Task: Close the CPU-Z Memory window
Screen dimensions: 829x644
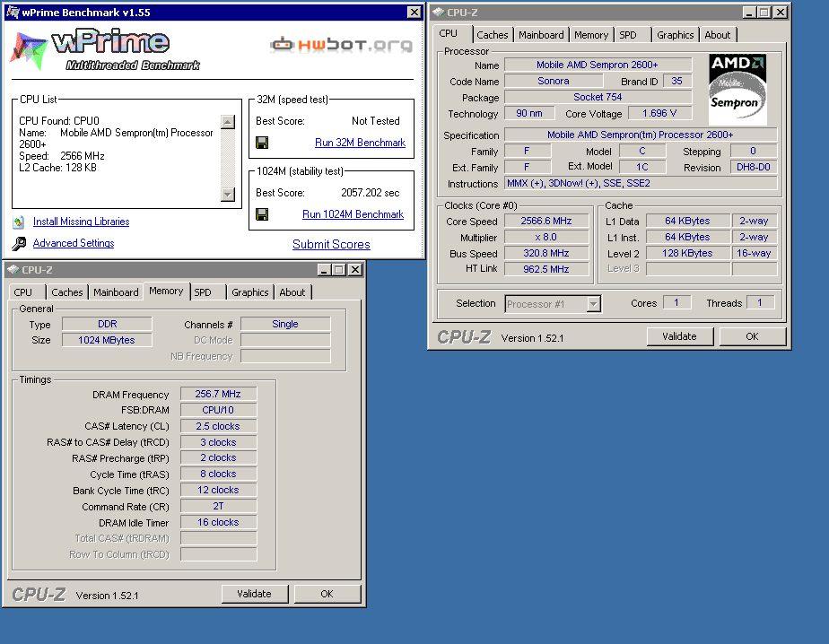Action: 355,270
